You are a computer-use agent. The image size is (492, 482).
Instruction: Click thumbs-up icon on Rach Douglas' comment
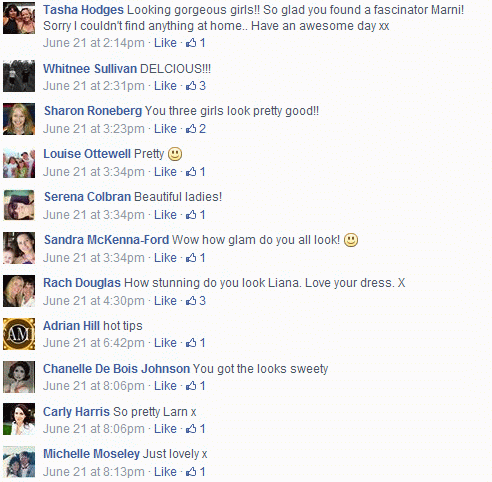[x=191, y=301]
